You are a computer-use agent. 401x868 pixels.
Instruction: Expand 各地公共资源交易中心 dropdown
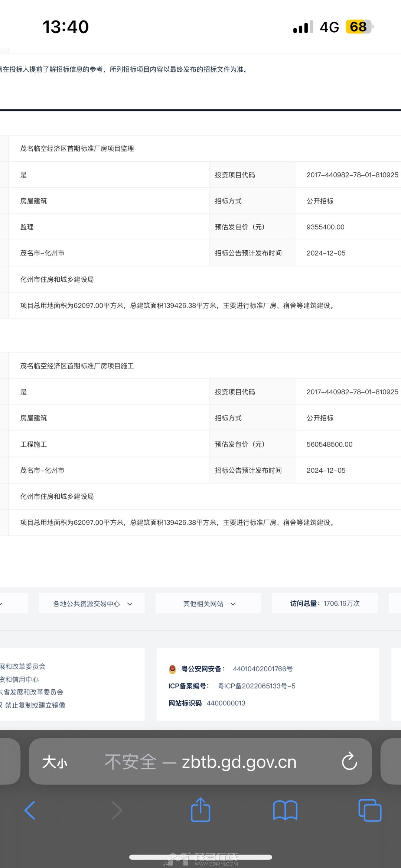coord(92,604)
